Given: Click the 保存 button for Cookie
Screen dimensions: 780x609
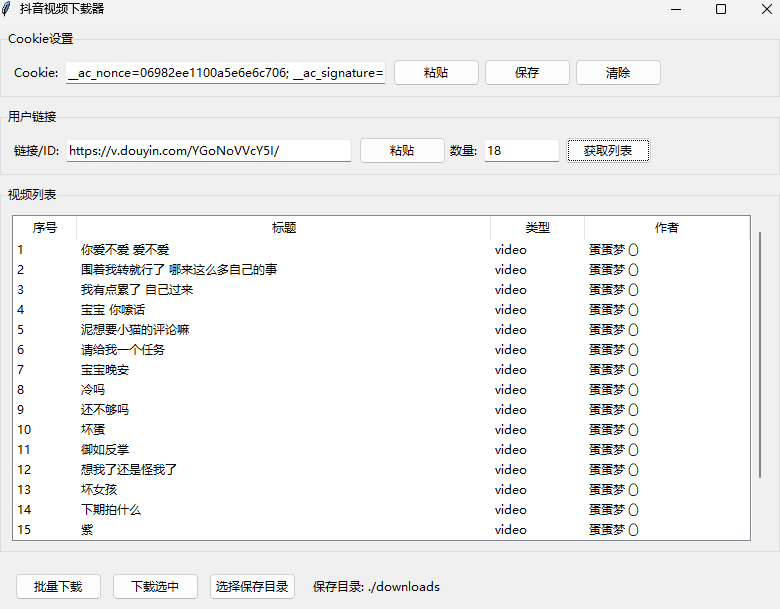Looking at the screenshot, I should [527, 73].
